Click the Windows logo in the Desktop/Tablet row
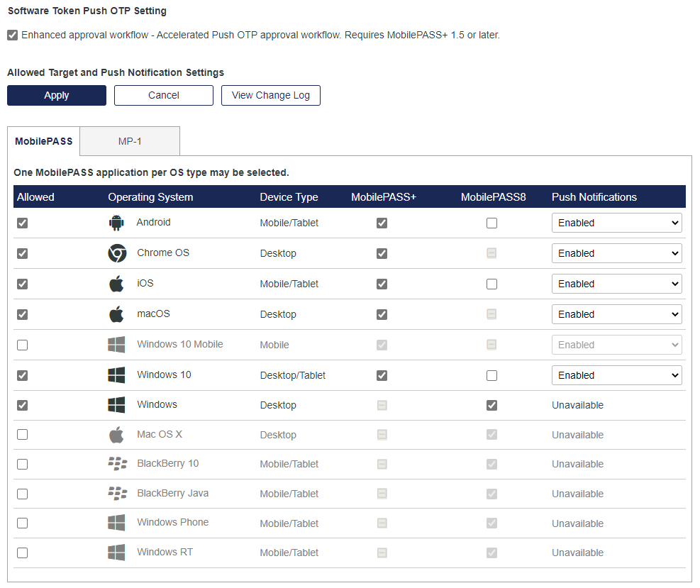Viewport: 700px width, 588px height. [116, 375]
